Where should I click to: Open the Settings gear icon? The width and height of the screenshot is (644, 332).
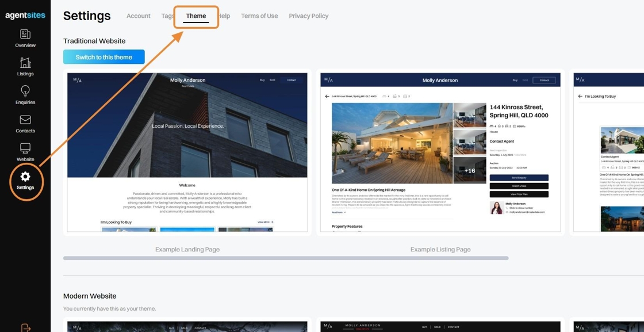point(25,177)
